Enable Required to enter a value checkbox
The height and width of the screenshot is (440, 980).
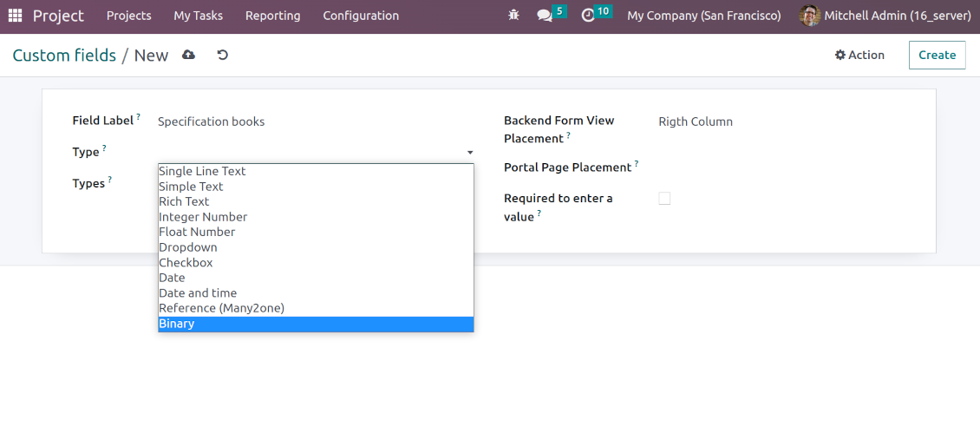(x=664, y=199)
